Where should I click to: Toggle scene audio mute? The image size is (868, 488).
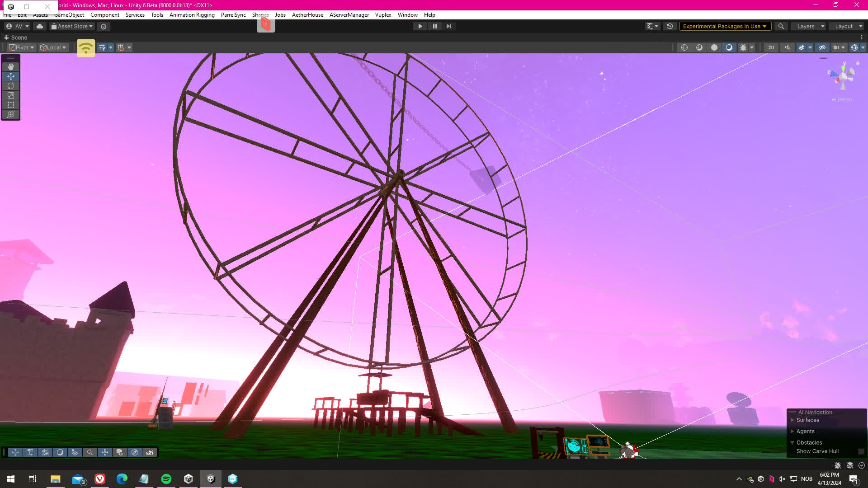(788, 47)
